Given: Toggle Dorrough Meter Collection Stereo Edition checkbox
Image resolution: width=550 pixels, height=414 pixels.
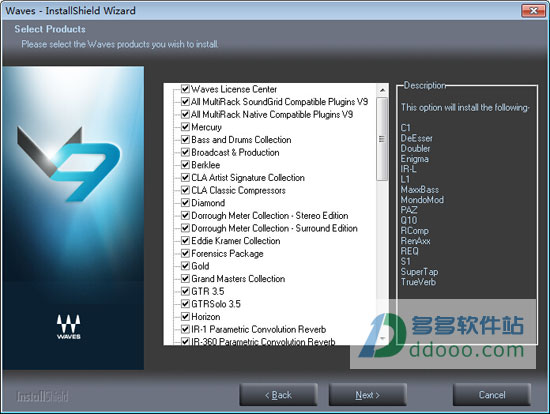Looking at the screenshot, I should [x=185, y=215].
